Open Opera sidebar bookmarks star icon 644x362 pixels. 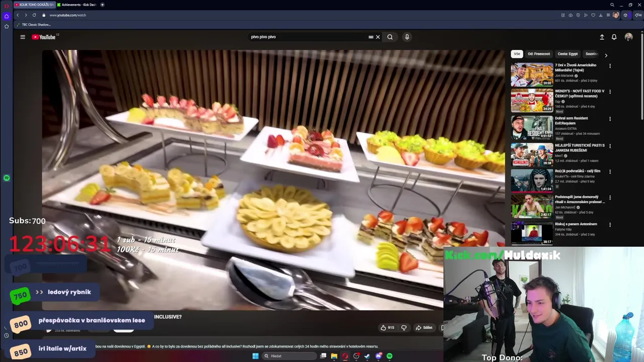pyautogui.click(x=7, y=26)
